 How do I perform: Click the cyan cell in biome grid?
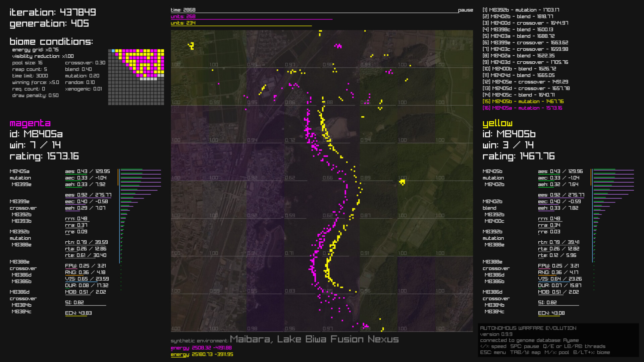coord(113,51)
